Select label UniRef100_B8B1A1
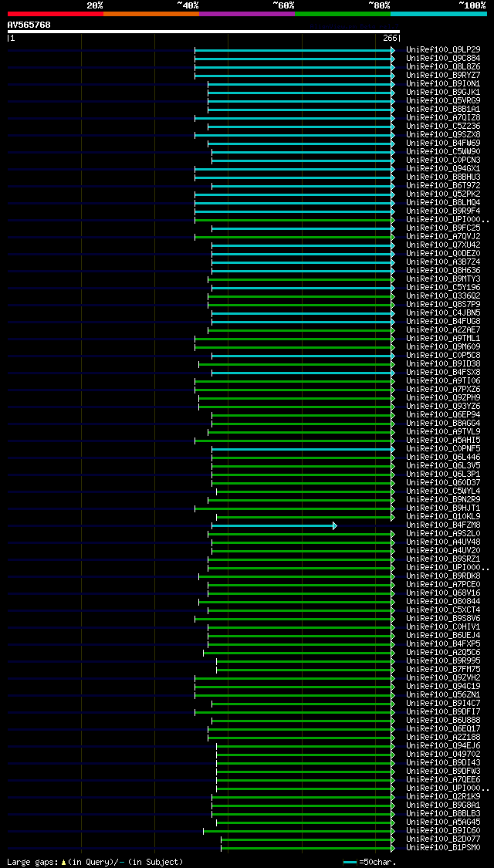Screen dimensions: 494x868 [x=443, y=109]
